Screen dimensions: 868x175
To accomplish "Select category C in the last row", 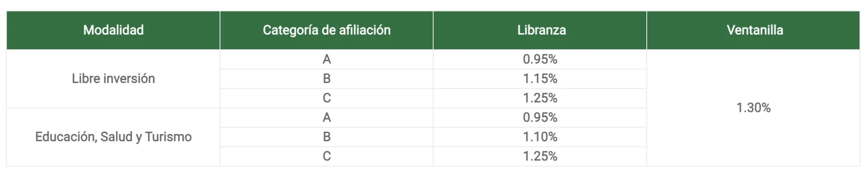I will pos(326,156).
